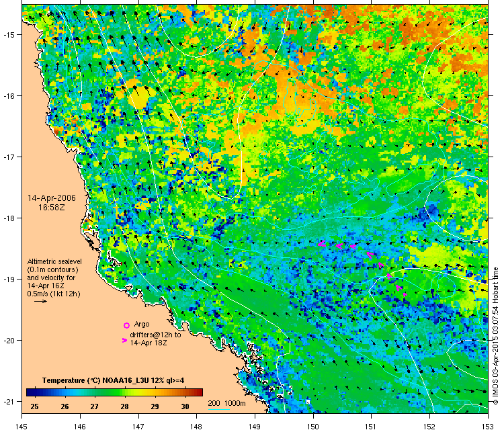Click the latitude axis label -18
504x430 pixels.
click(8, 218)
